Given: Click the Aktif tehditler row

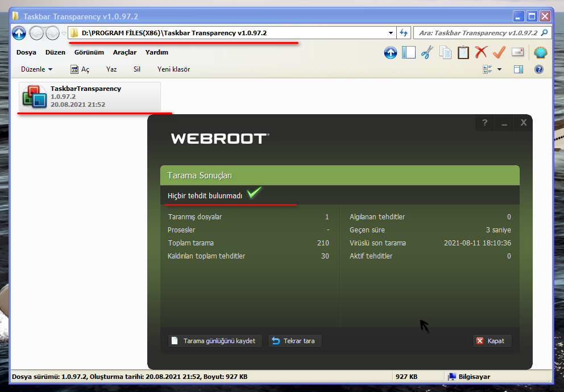Looking at the screenshot, I should 430,256.
